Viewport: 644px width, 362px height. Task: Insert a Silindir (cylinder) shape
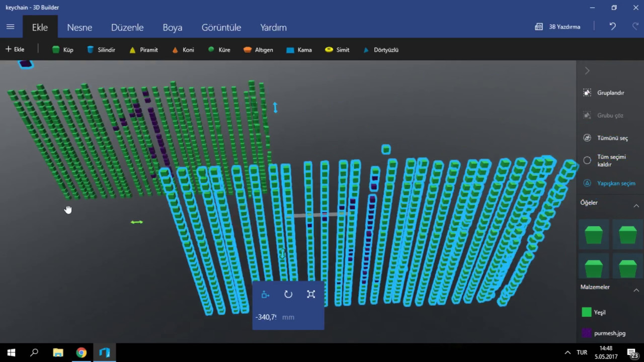[x=101, y=50]
